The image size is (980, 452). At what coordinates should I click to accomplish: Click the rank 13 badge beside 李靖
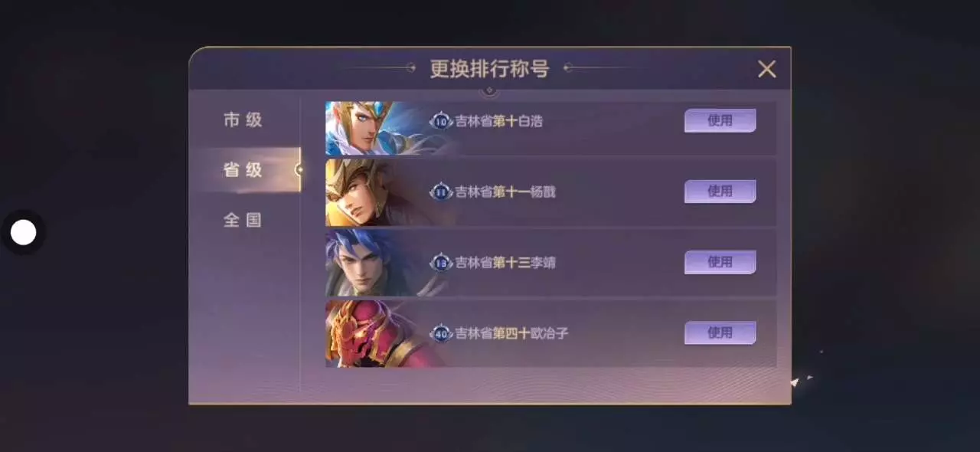coord(440,263)
